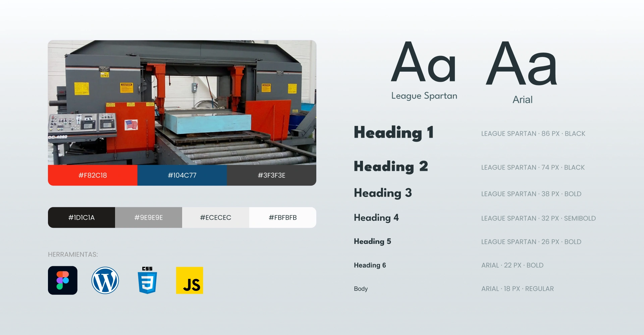Select the CSS3 shield icon
644x335 pixels.
(147, 280)
